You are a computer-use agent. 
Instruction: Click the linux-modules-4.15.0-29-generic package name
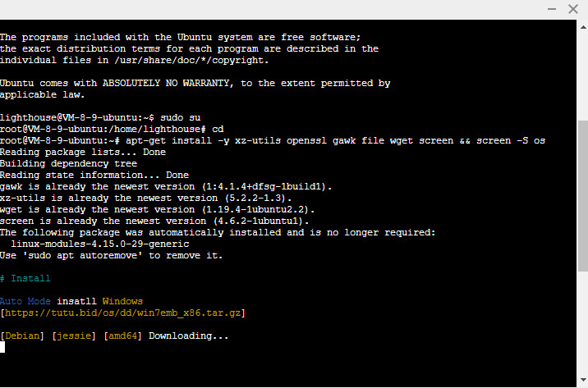click(100, 244)
